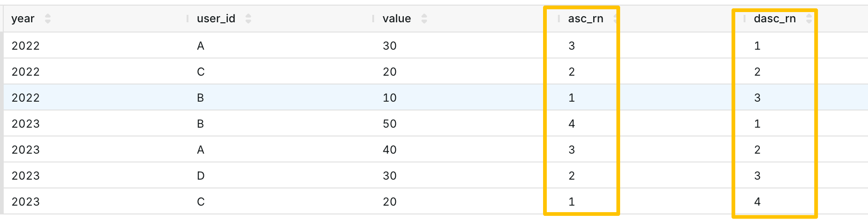Click column divider left of user_id header
The image size is (868, 220).
tap(188, 19)
